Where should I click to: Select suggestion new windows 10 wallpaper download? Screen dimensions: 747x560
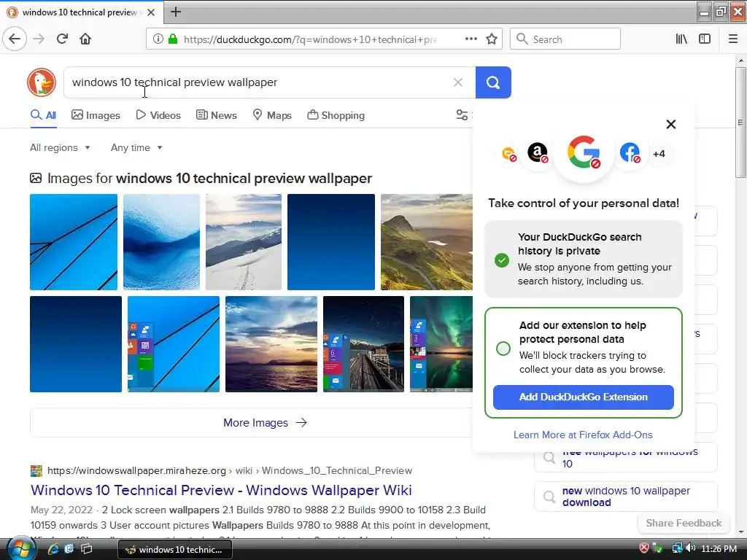coord(625,497)
